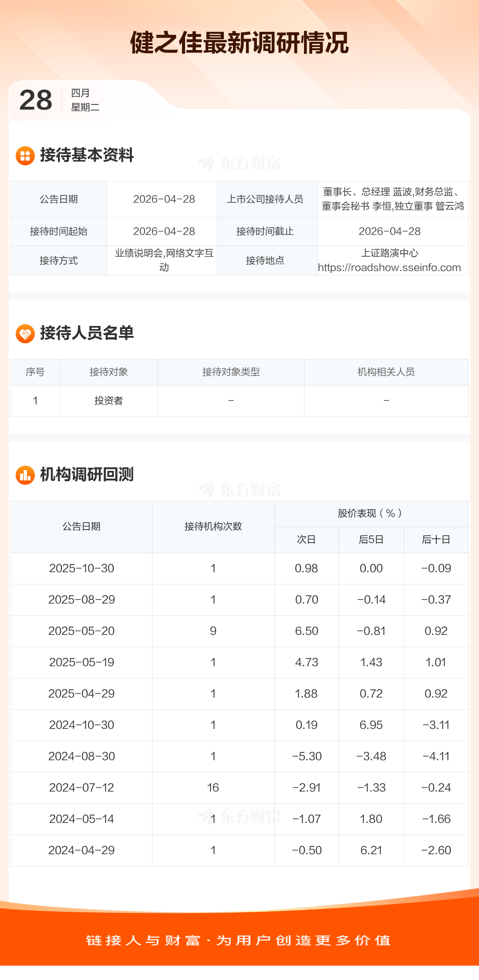The width and height of the screenshot is (479, 980).
Task: Select the 2025-10-30 date row
Action: [239, 568]
